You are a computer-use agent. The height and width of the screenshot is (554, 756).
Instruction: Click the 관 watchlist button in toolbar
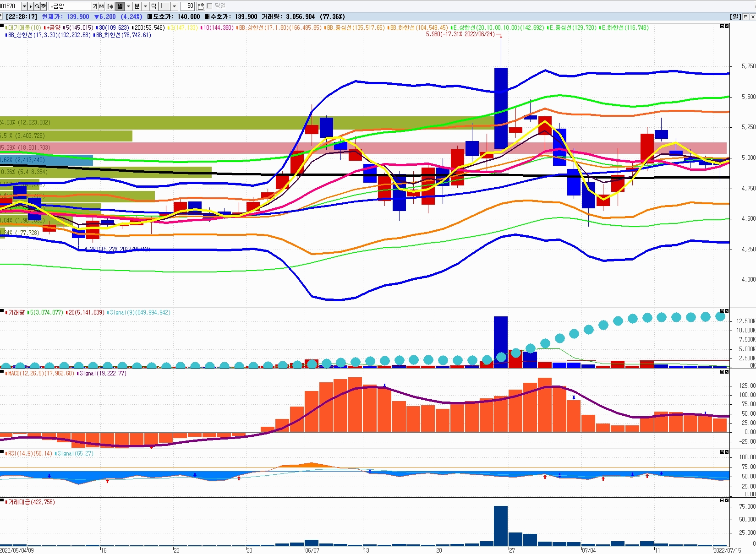coord(44,6)
